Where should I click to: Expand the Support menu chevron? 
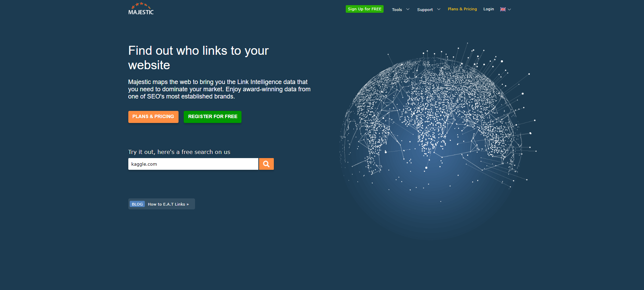tap(439, 9)
